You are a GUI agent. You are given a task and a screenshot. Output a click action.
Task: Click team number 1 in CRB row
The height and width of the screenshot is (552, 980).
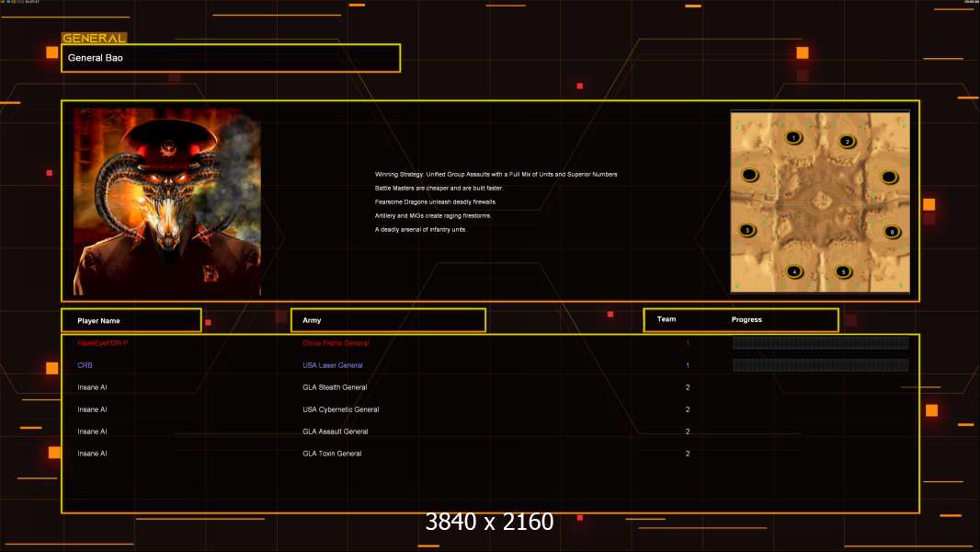(x=688, y=365)
